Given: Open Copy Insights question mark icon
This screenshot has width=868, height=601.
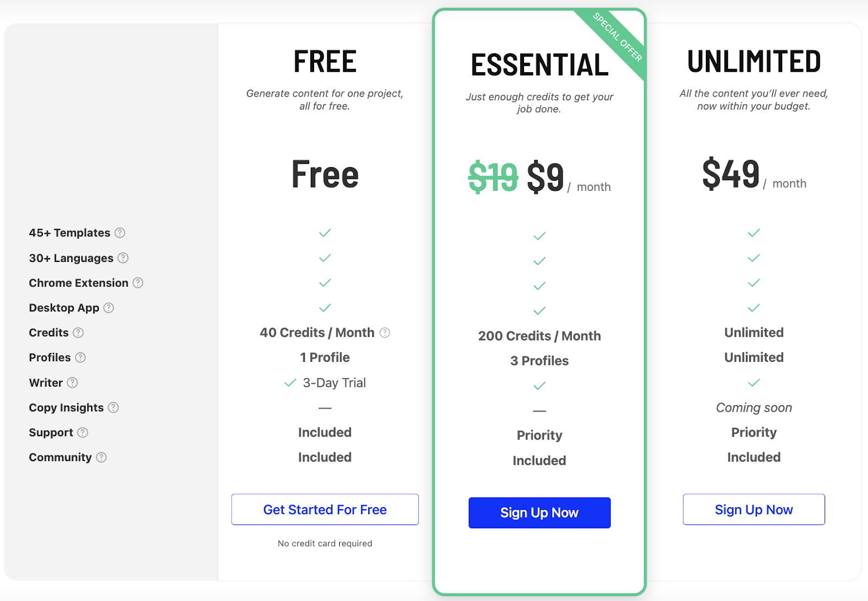Looking at the screenshot, I should [113, 407].
